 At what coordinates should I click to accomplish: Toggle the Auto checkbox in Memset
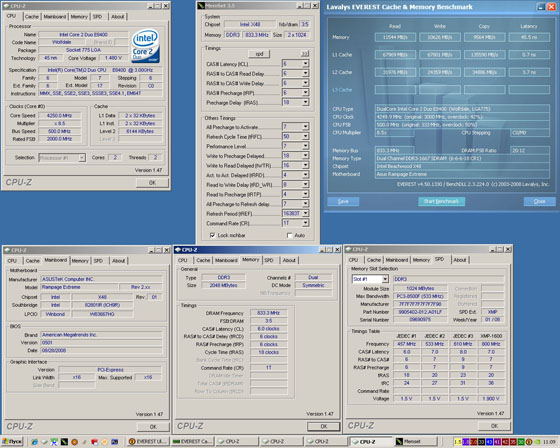tap(289, 235)
